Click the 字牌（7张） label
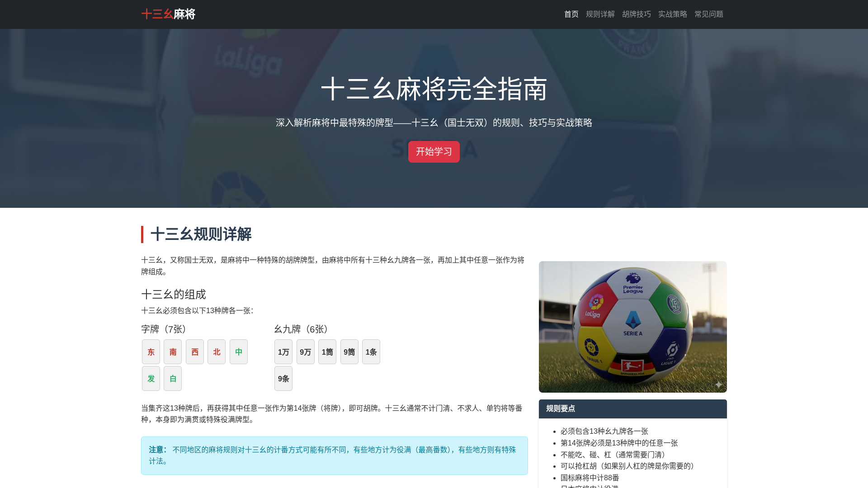 (166, 329)
